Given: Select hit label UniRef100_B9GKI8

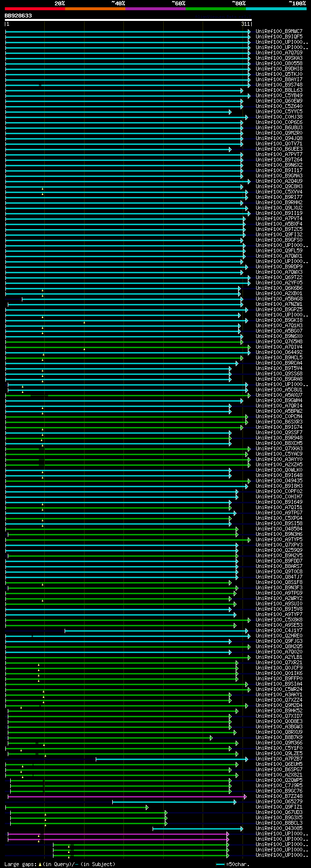Looking at the screenshot, I should [279, 320].
